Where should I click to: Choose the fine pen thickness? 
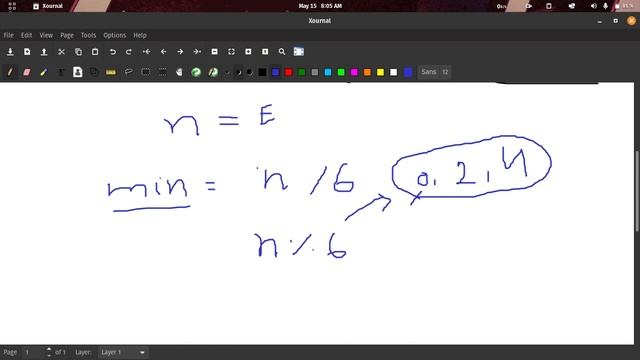tap(227, 73)
